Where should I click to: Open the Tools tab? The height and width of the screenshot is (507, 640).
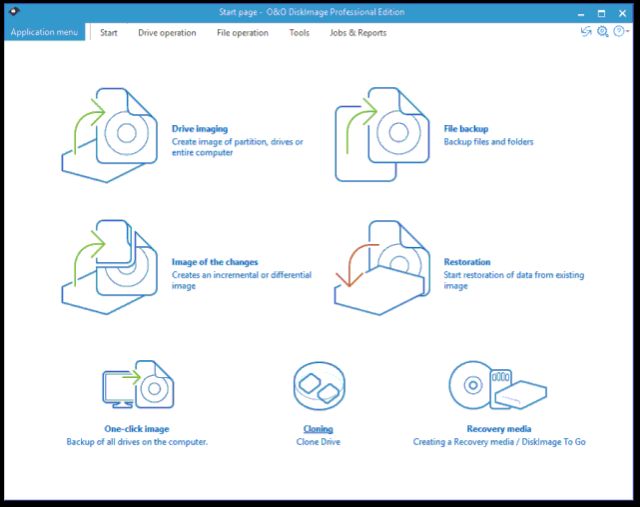[299, 33]
